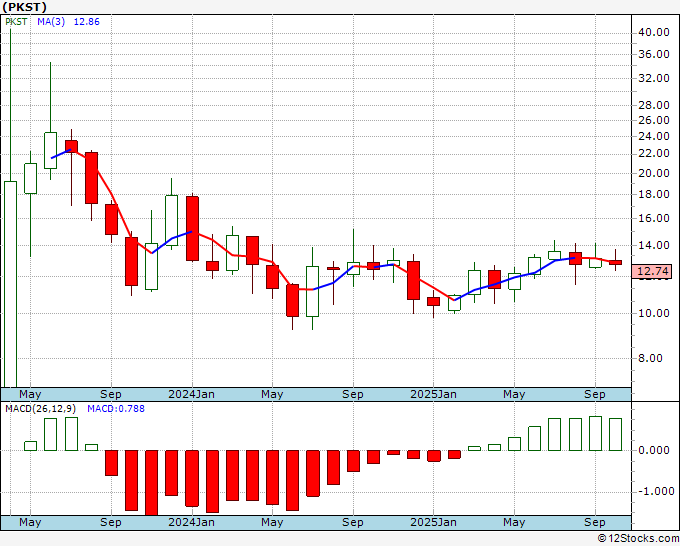
Task: Click the 32.00 price axis label
Action: [653, 78]
